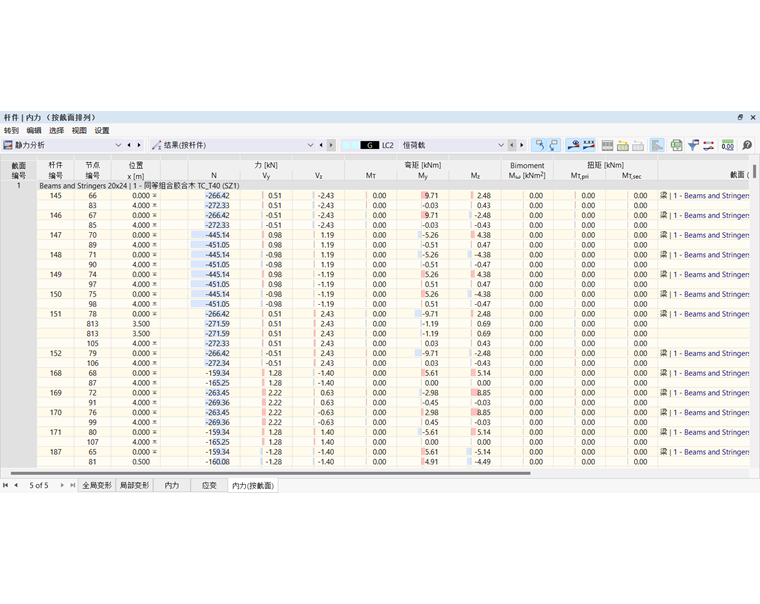Click the gray table columns icon
The height and width of the screenshot is (604, 760).
coord(607,145)
